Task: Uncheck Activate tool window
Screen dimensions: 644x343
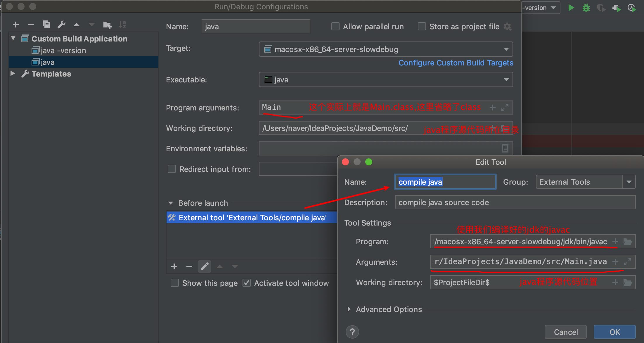Action: (246, 283)
